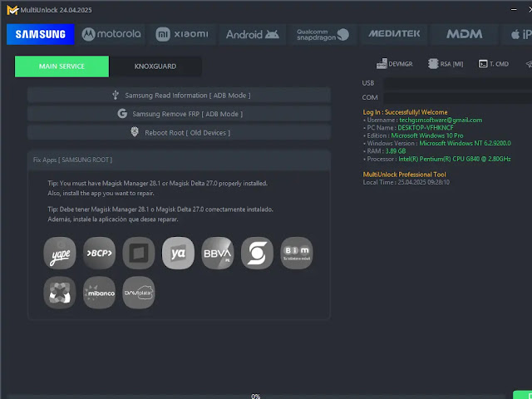Open the Qualcomm Snapdragon tab
Viewport: 532px width, 399px height.
point(323,34)
